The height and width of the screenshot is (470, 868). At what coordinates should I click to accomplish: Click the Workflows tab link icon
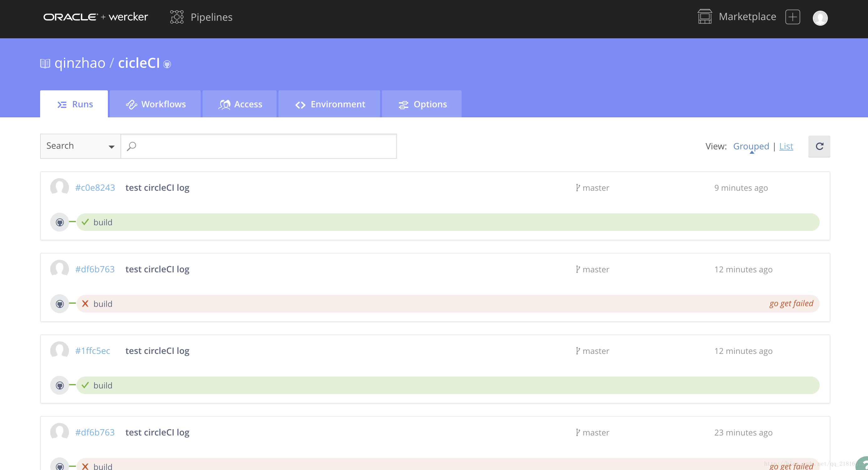[x=131, y=104]
